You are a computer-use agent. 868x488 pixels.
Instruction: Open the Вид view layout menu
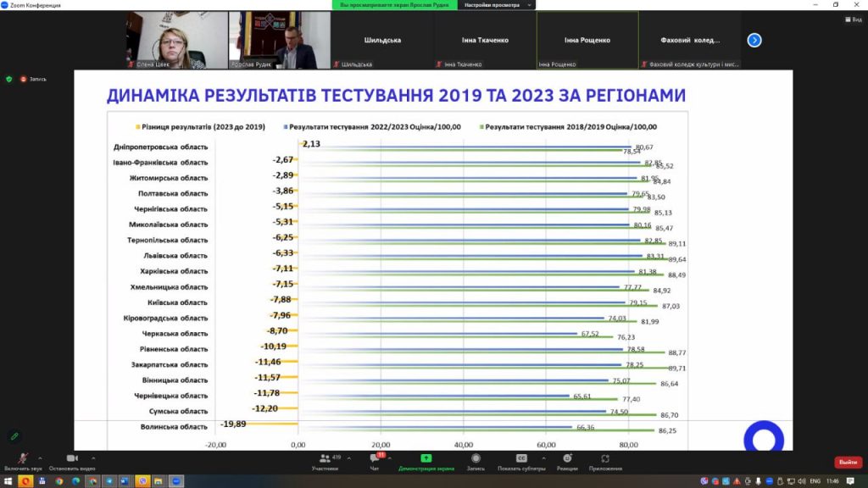pyautogui.click(x=853, y=19)
